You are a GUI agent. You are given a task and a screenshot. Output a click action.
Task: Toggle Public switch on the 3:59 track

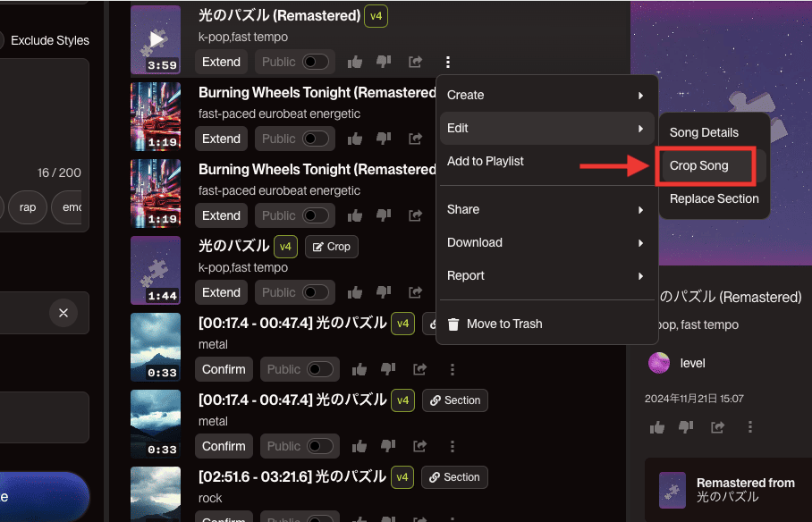tap(316, 63)
